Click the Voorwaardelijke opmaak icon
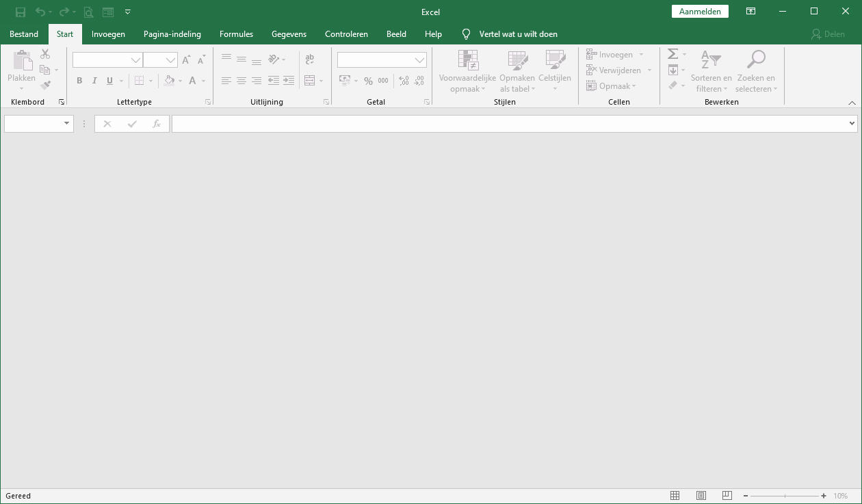 (x=468, y=62)
